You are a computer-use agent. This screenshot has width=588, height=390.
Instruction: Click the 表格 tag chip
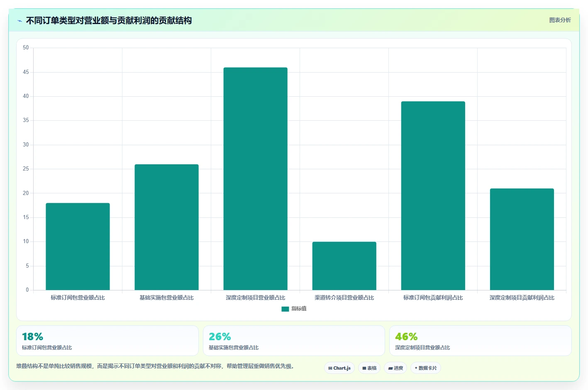click(x=369, y=368)
